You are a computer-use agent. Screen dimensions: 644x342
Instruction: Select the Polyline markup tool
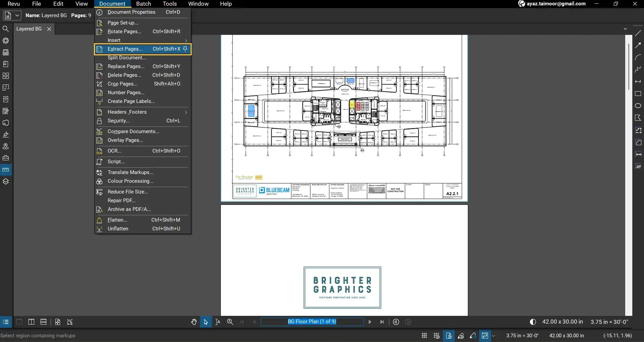click(638, 69)
